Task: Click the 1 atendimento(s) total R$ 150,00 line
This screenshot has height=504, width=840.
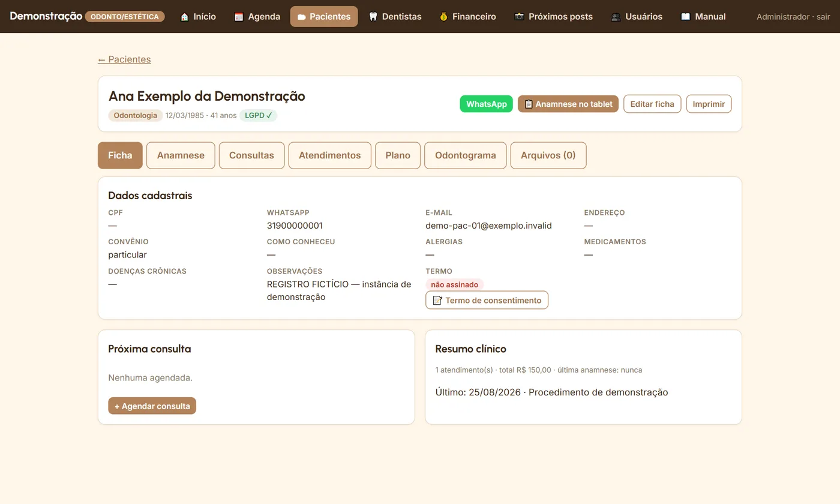Action: 539,370
